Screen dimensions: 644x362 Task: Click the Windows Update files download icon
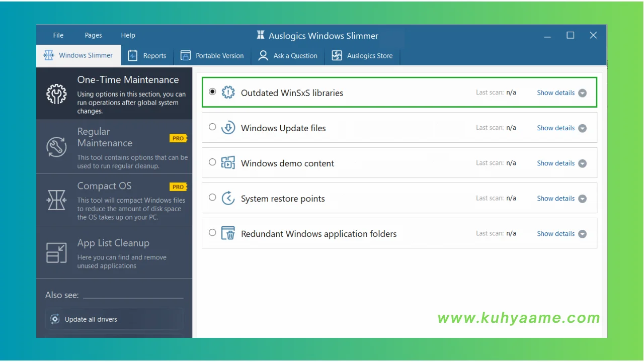click(228, 127)
